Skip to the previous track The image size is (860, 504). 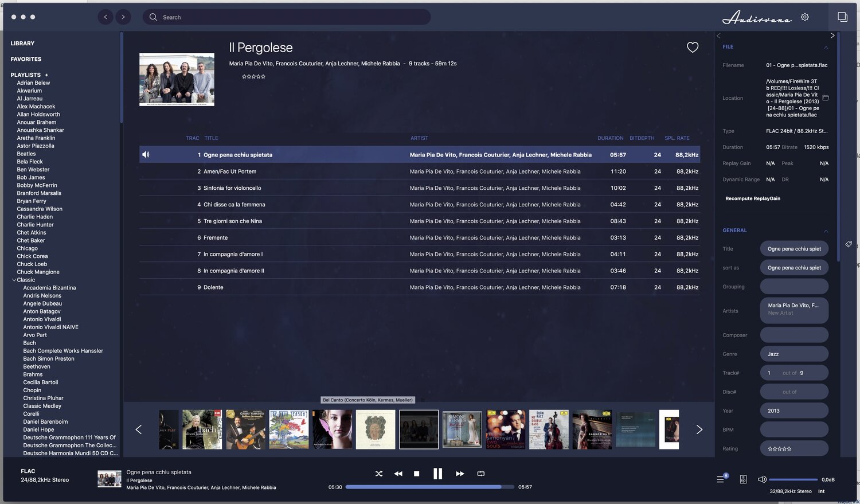click(x=398, y=474)
